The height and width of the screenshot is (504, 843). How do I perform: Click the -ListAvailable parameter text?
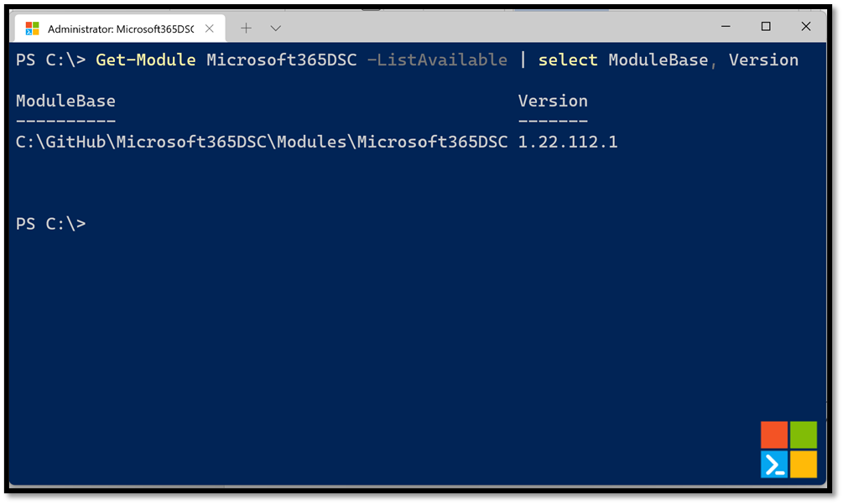click(x=437, y=60)
